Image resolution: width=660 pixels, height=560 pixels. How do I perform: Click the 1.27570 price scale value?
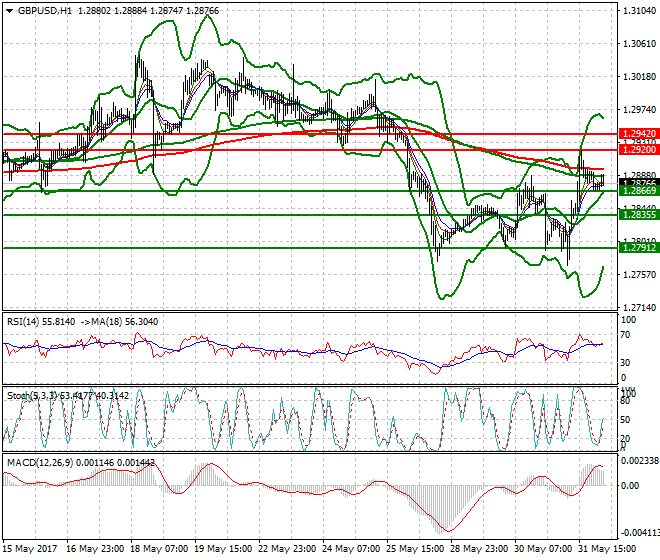pos(639,275)
